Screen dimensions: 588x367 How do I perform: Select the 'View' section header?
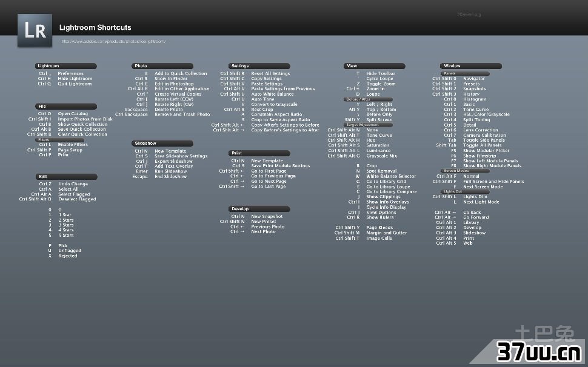[374, 66]
